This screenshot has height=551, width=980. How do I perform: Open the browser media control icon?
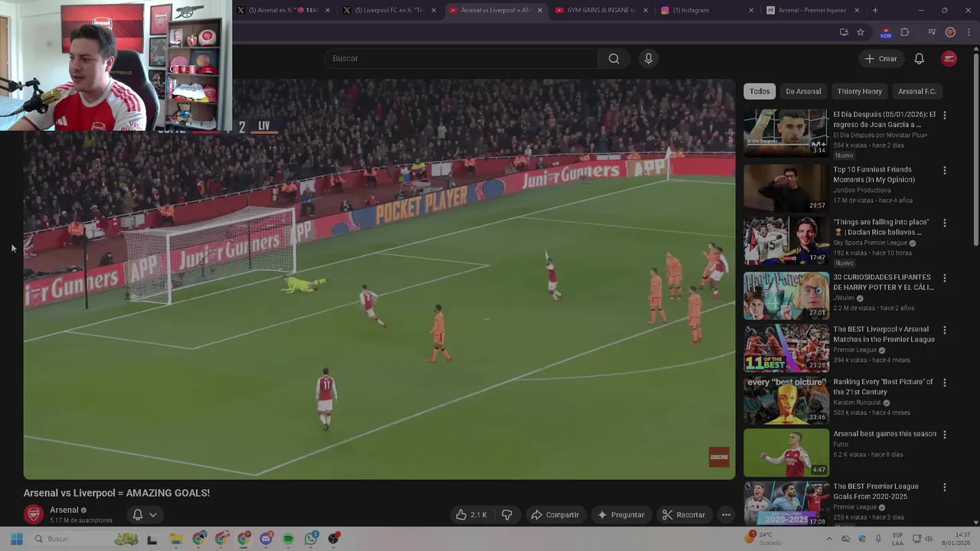pyautogui.click(x=932, y=32)
